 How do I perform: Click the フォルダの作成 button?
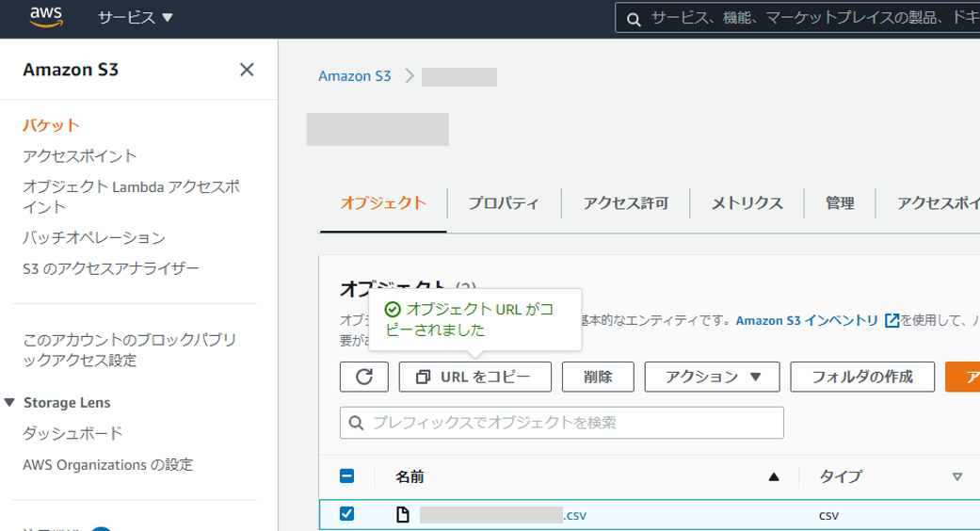click(862, 377)
